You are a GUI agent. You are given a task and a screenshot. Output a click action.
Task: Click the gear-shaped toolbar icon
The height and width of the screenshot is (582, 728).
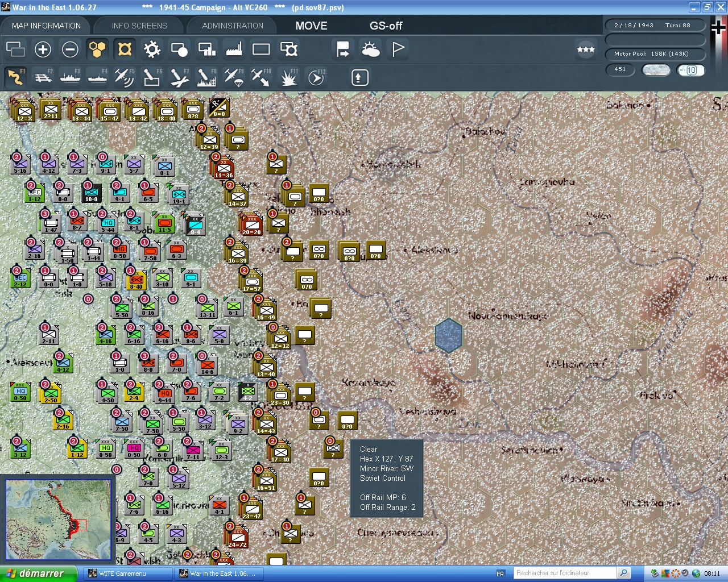click(152, 49)
